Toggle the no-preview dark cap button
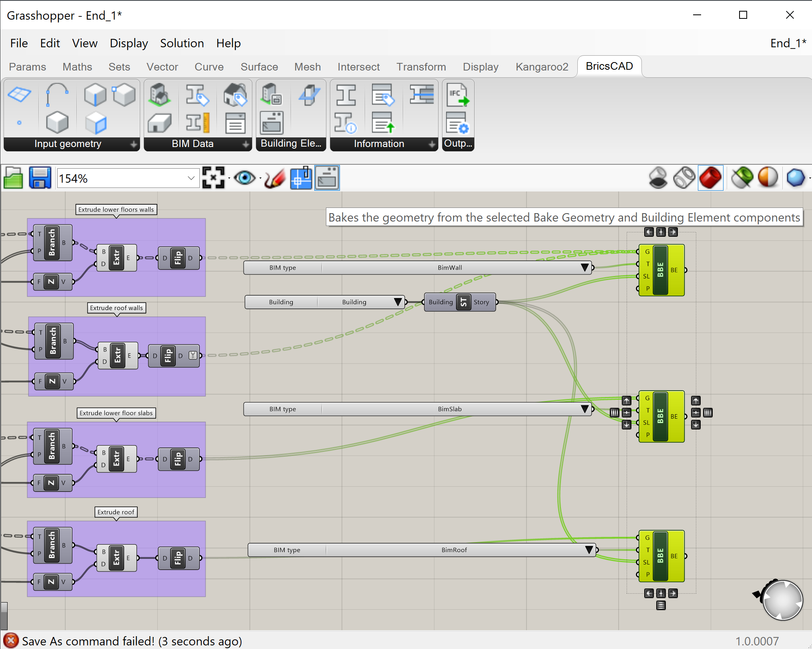 [658, 178]
